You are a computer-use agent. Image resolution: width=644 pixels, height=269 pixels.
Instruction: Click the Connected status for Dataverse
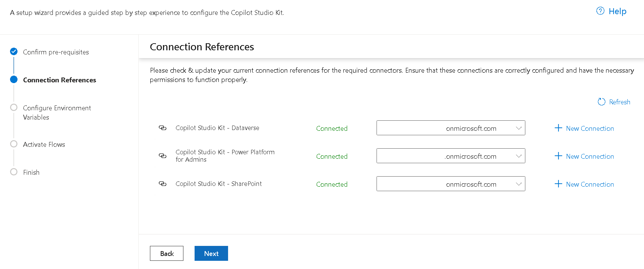[x=332, y=129]
